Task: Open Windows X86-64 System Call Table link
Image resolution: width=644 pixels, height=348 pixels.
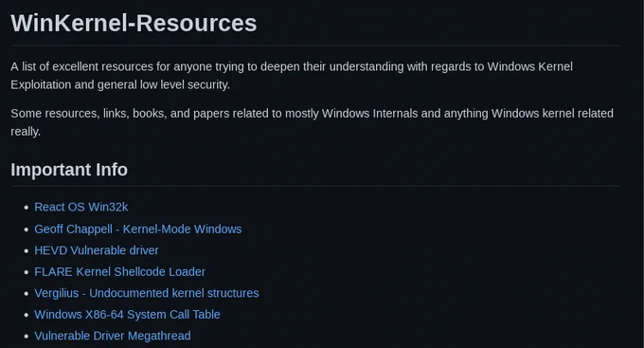Action: point(127,314)
